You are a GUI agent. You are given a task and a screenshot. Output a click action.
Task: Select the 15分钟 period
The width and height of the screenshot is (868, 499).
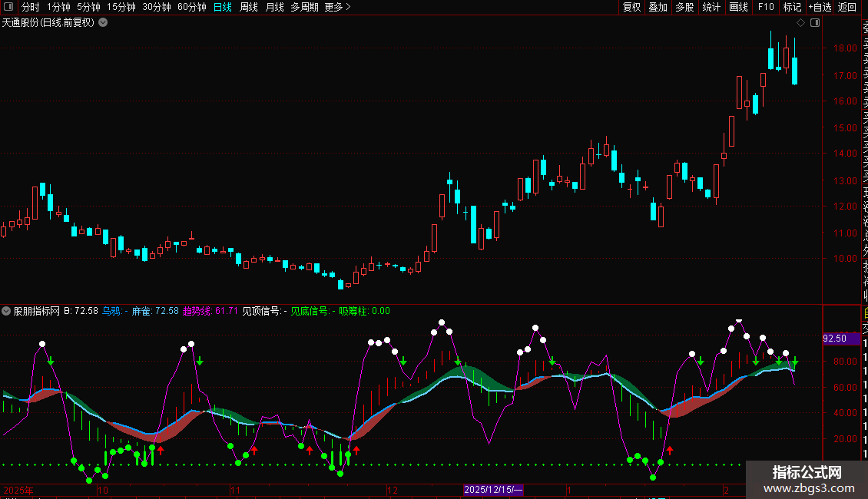[121, 7]
